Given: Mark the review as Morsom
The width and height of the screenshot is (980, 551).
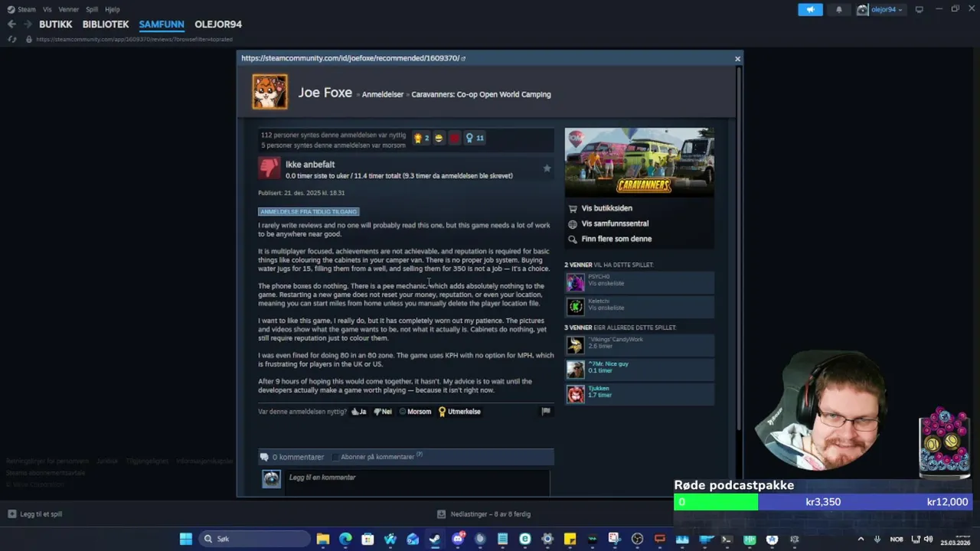Looking at the screenshot, I should pos(415,412).
